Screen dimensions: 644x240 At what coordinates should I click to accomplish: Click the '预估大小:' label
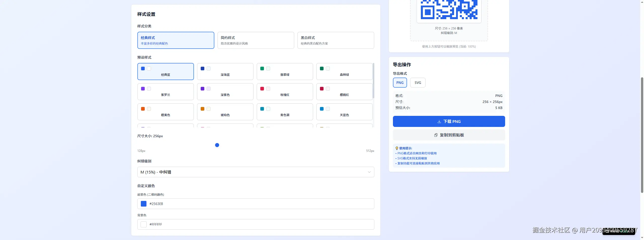[x=403, y=108]
